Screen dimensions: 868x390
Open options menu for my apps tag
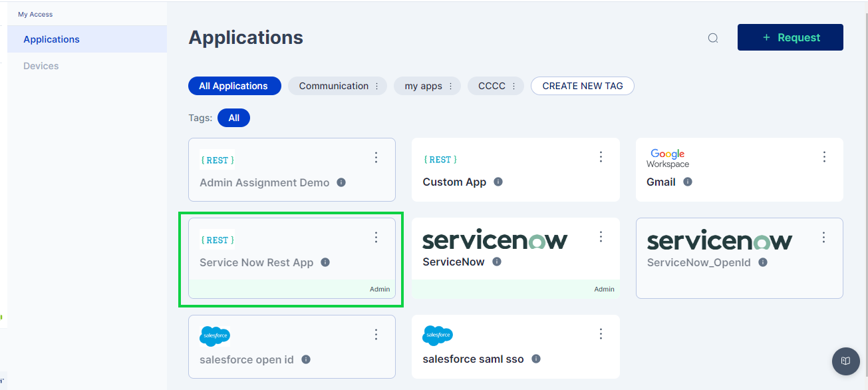[450, 87]
